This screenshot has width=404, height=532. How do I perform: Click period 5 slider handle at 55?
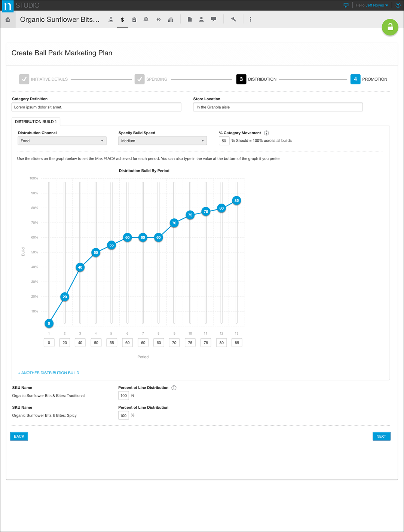[x=111, y=245]
